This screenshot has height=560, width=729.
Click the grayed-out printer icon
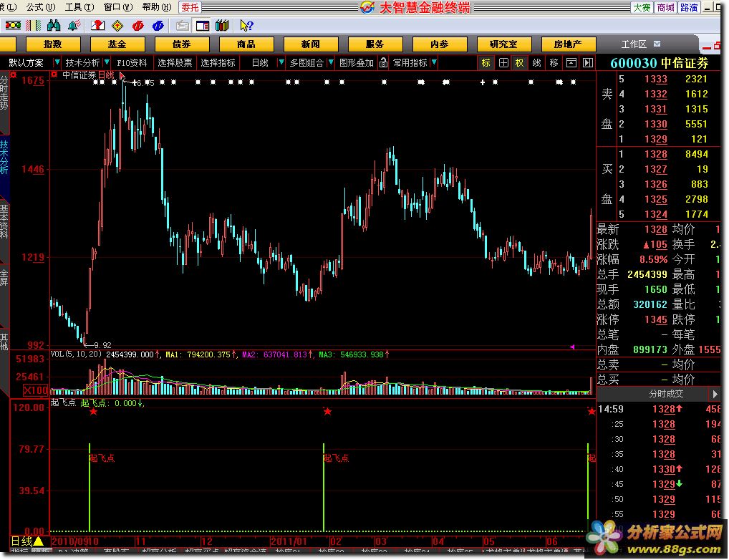point(182,26)
